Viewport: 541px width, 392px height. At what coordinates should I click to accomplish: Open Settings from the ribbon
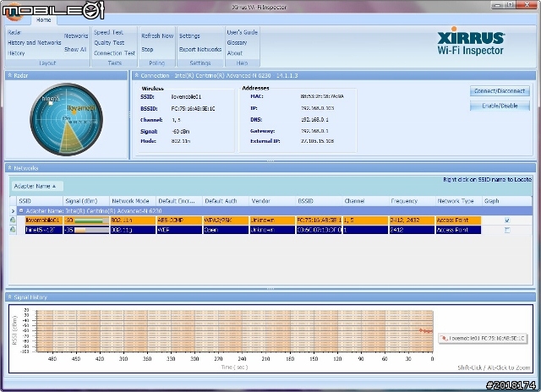tap(189, 35)
